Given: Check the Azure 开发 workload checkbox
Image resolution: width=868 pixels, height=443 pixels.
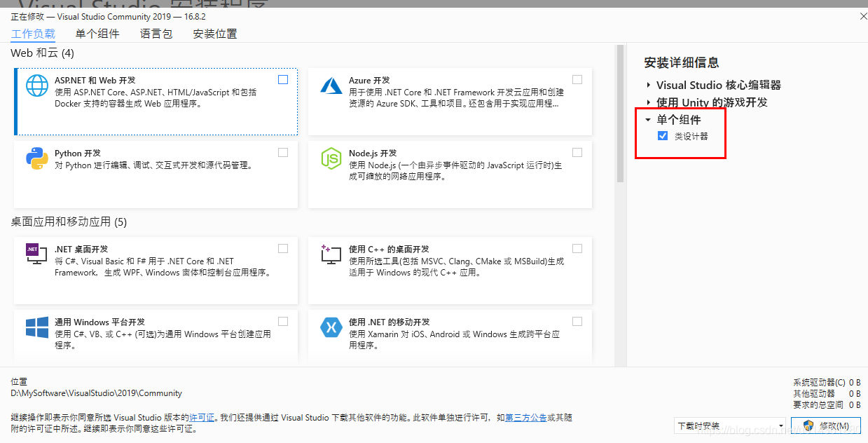Looking at the screenshot, I should [x=577, y=79].
